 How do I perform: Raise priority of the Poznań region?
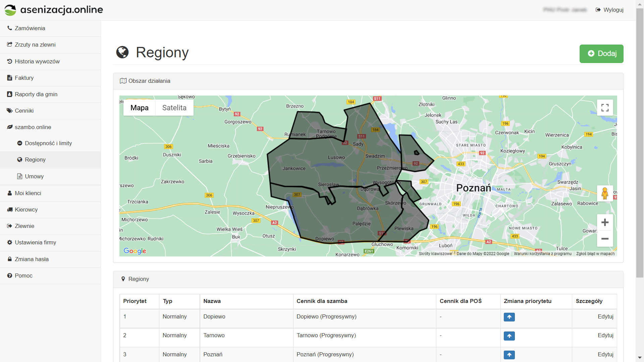[x=509, y=355]
